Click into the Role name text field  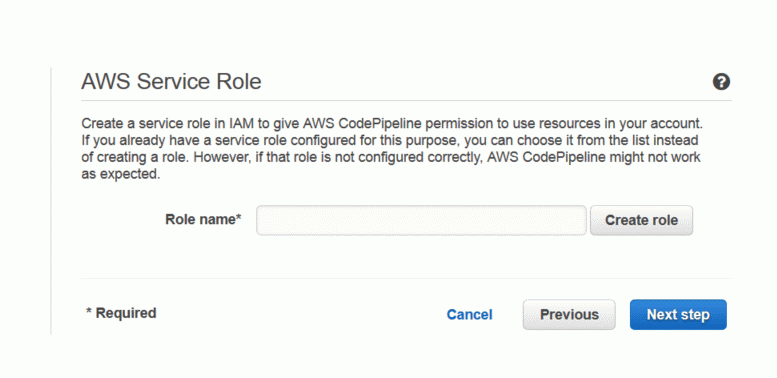[421, 220]
